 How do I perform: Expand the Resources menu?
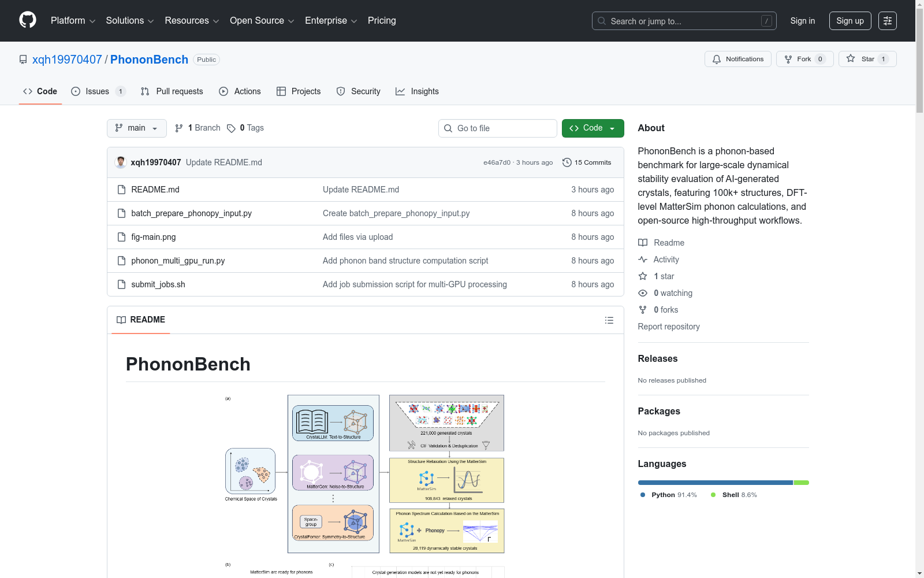[192, 21]
